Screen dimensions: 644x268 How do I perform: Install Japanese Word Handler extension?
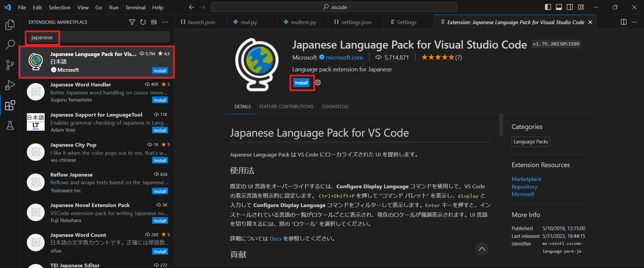coord(160,100)
